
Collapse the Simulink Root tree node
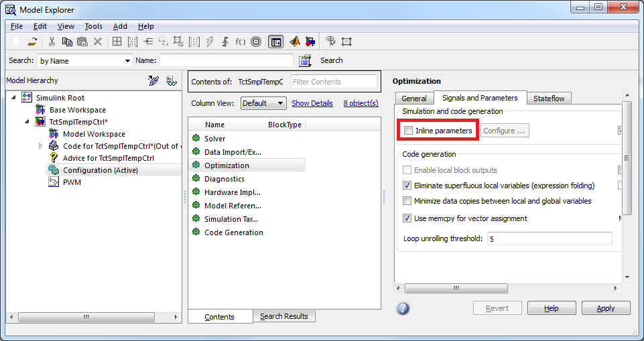(x=14, y=98)
